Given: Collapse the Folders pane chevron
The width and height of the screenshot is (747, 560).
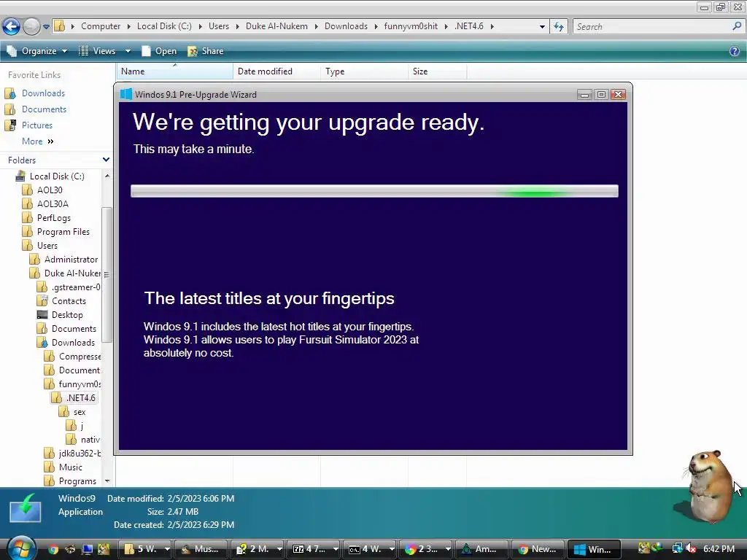Looking at the screenshot, I should 106,160.
